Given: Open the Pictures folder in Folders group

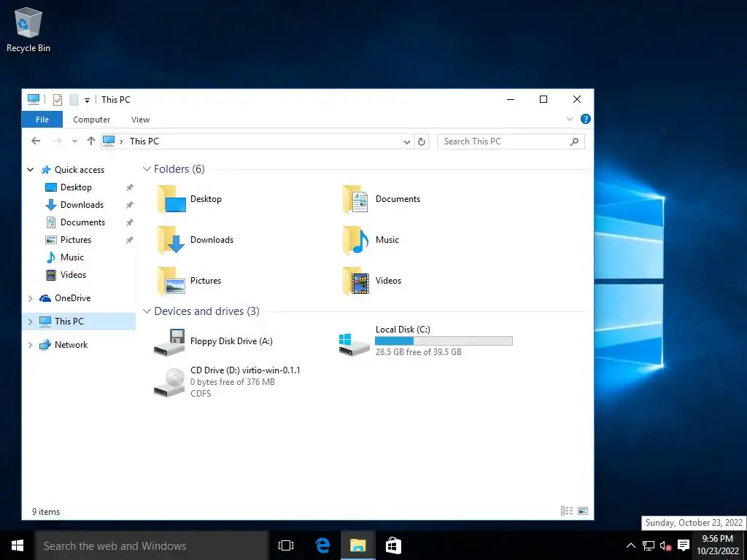Looking at the screenshot, I should tap(189, 281).
